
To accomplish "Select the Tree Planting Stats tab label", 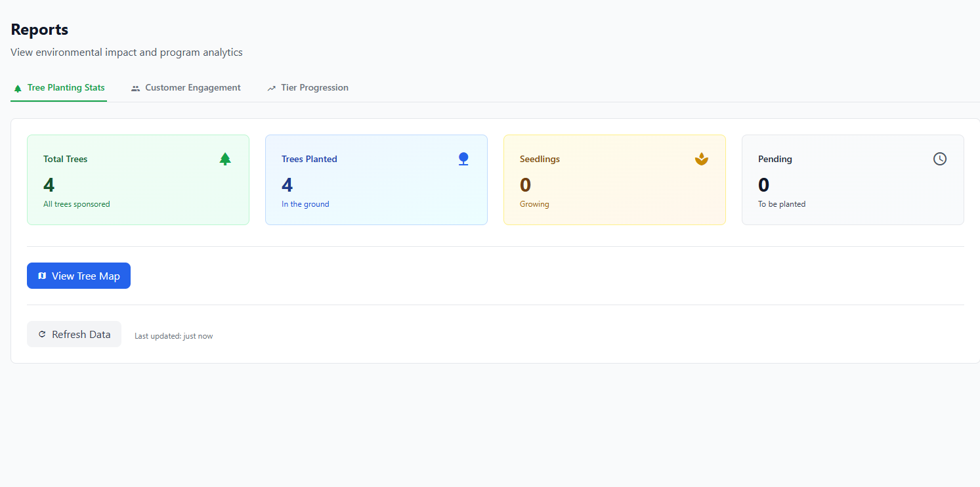I will (x=66, y=88).
